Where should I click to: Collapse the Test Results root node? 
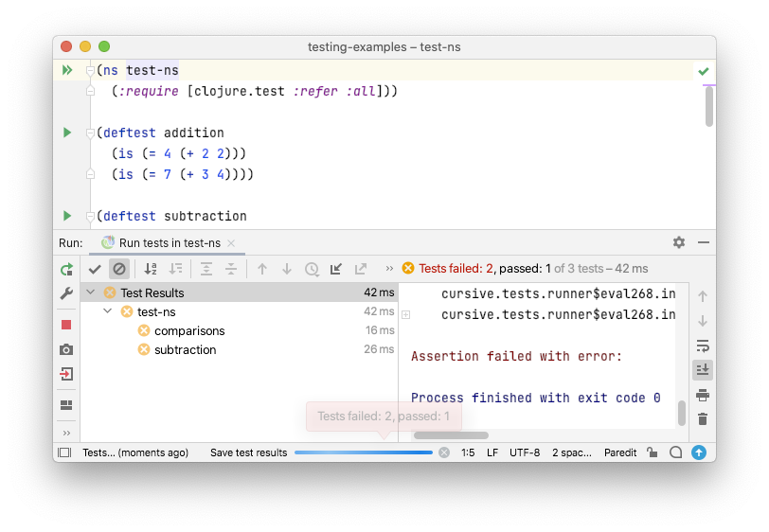click(91, 293)
